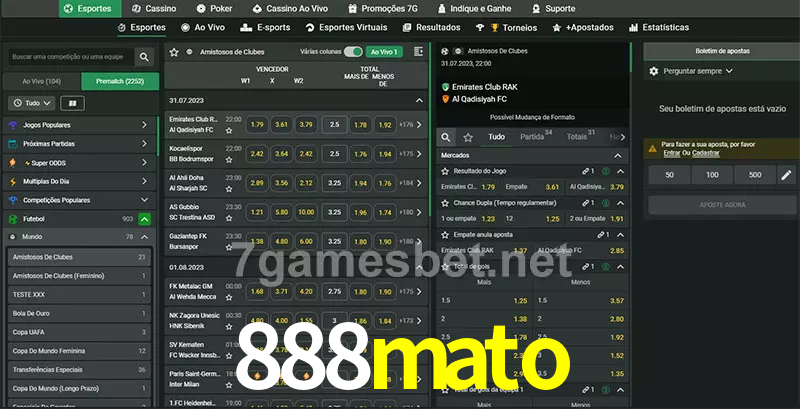The width and height of the screenshot is (800, 409).
Task: Collapse the 31.07.2023 date group
Action: [x=419, y=100]
